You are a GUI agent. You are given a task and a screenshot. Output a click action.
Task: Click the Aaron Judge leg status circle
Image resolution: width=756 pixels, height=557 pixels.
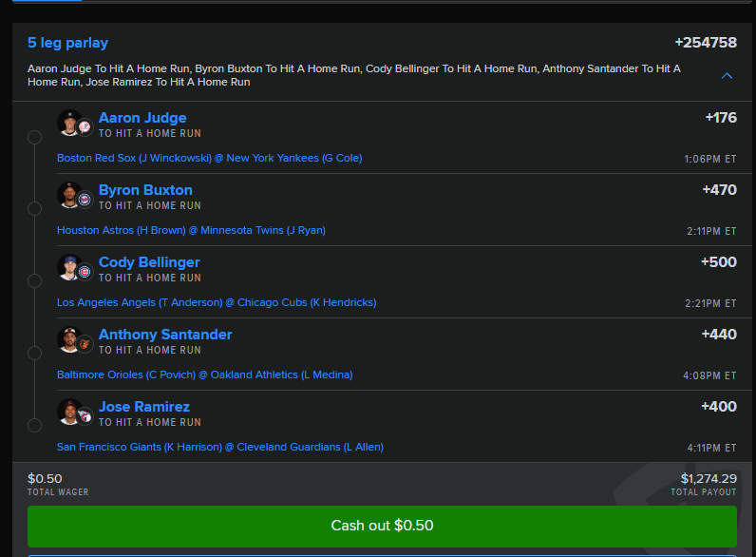point(34,138)
